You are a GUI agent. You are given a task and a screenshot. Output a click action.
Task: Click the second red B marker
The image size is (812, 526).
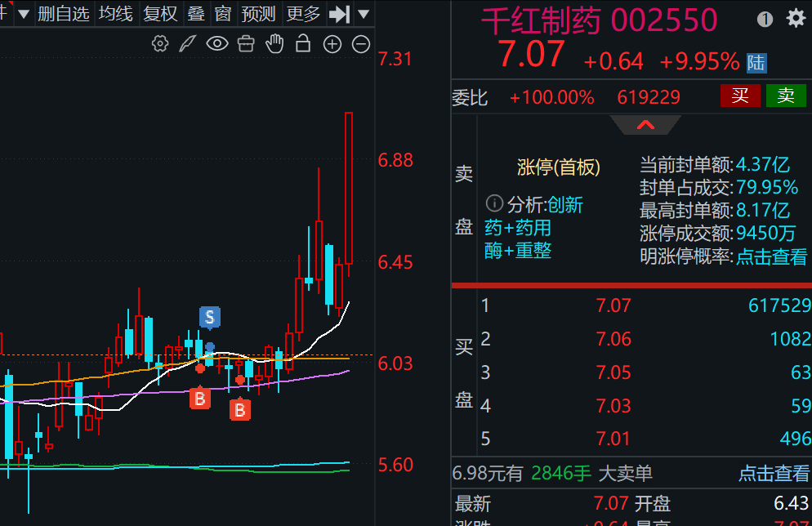click(x=240, y=409)
